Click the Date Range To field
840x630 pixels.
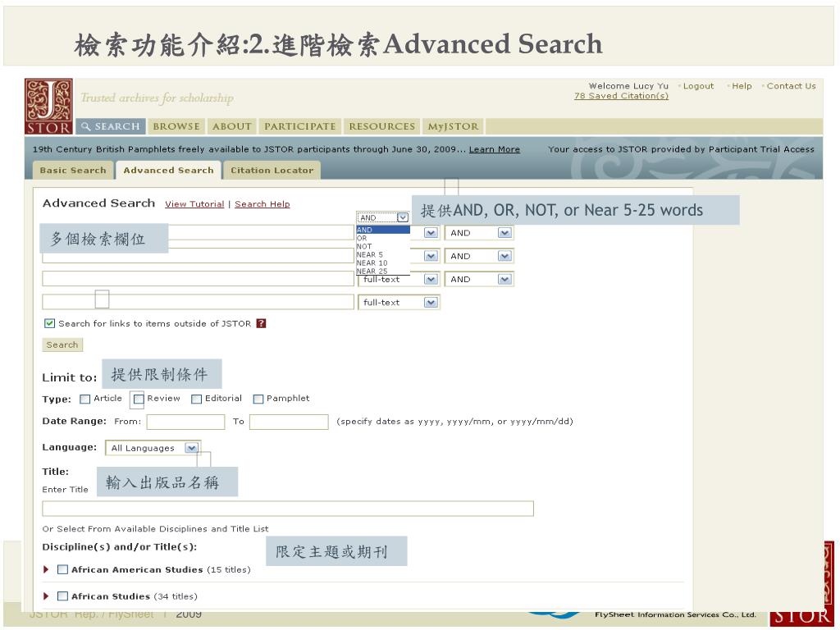pyautogui.click(x=289, y=422)
